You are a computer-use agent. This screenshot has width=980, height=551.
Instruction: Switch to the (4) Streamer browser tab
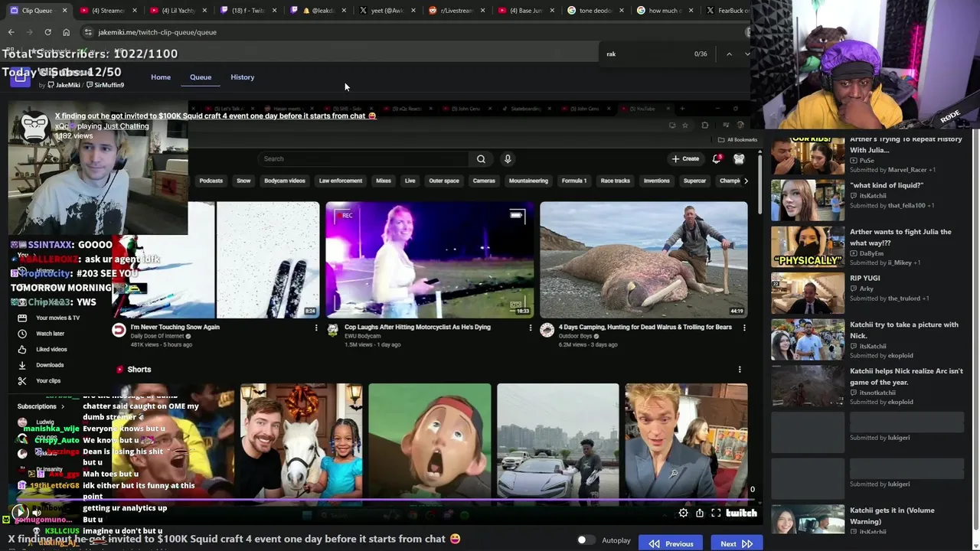107,11
